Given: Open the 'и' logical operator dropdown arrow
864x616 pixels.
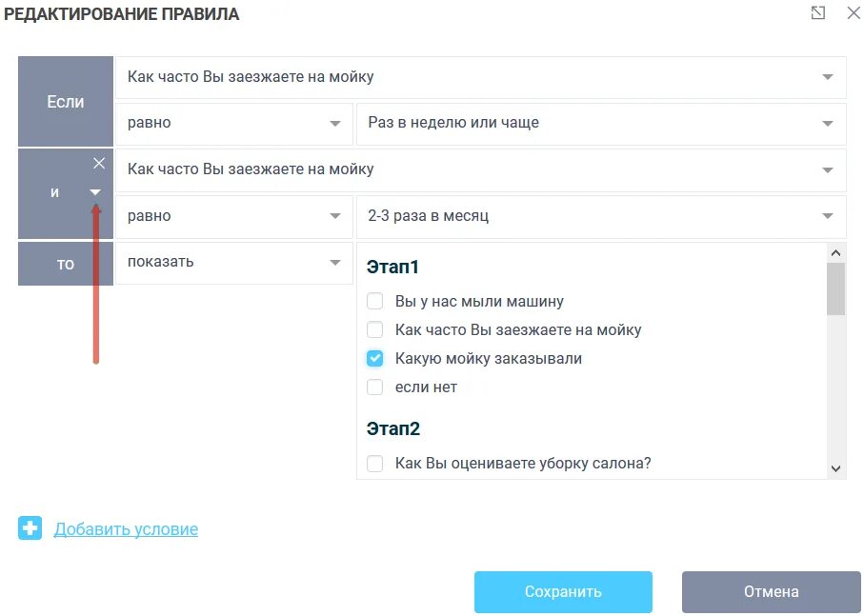Looking at the screenshot, I should [95, 192].
